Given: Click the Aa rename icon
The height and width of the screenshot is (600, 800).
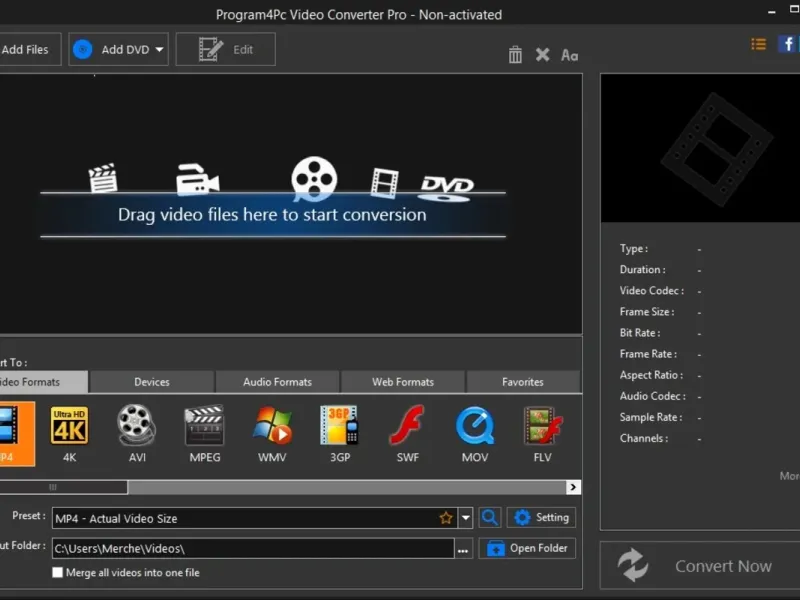Looking at the screenshot, I should 569,55.
